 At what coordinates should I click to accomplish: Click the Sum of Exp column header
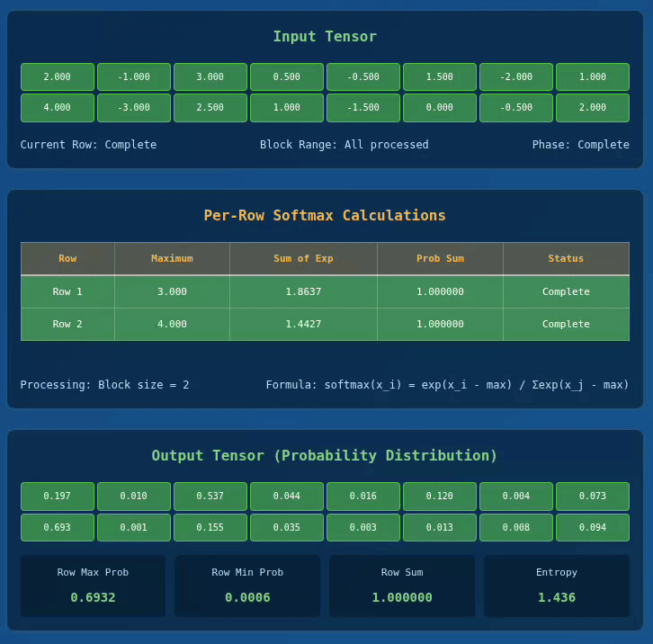point(303,259)
